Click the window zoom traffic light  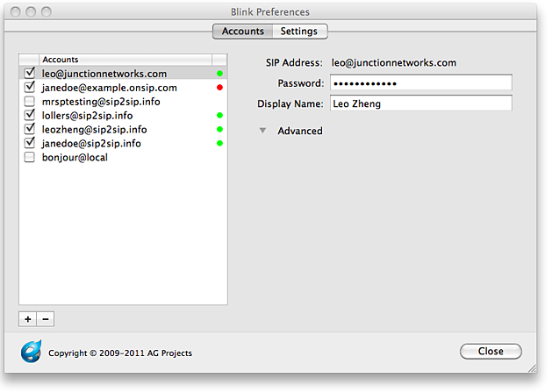[47, 11]
